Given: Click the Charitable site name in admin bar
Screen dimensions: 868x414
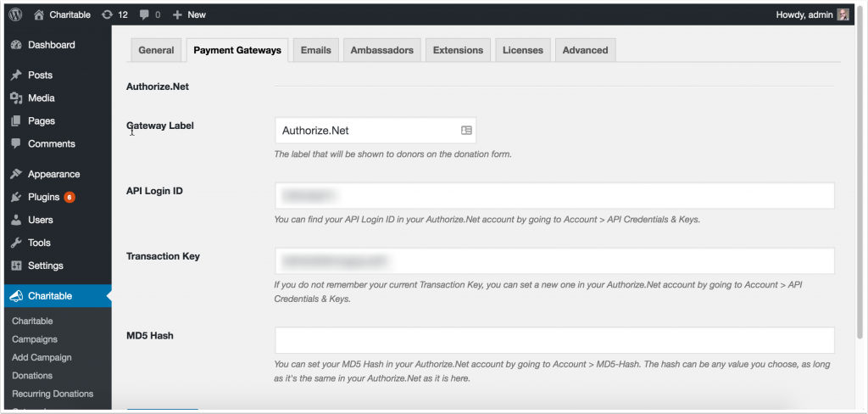Looking at the screenshot, I should [70, 15].
